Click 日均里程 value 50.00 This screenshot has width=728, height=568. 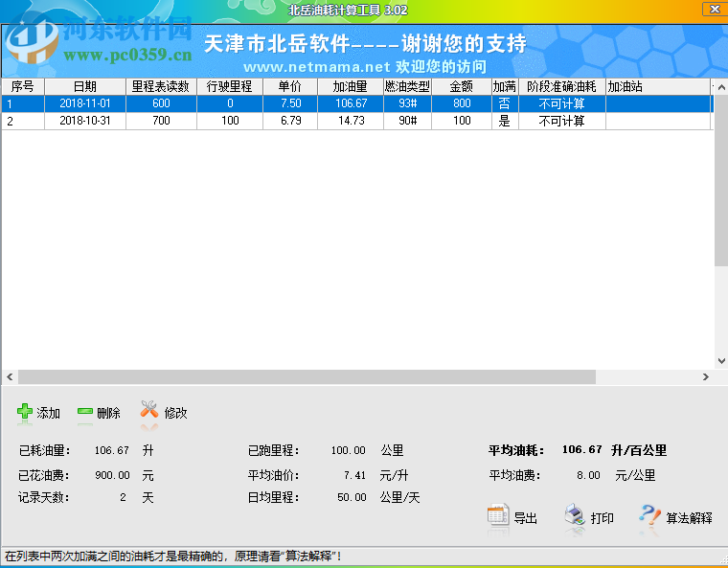pos(352,497)
